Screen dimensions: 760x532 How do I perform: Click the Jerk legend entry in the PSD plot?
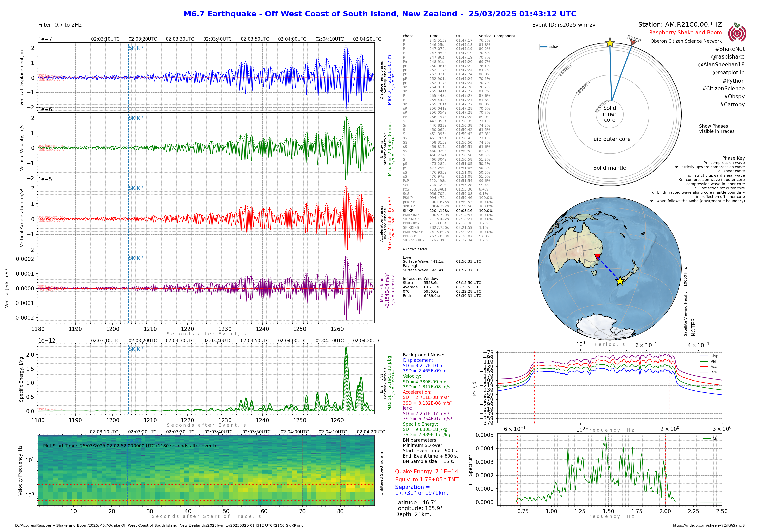click(x=709, y=372)
